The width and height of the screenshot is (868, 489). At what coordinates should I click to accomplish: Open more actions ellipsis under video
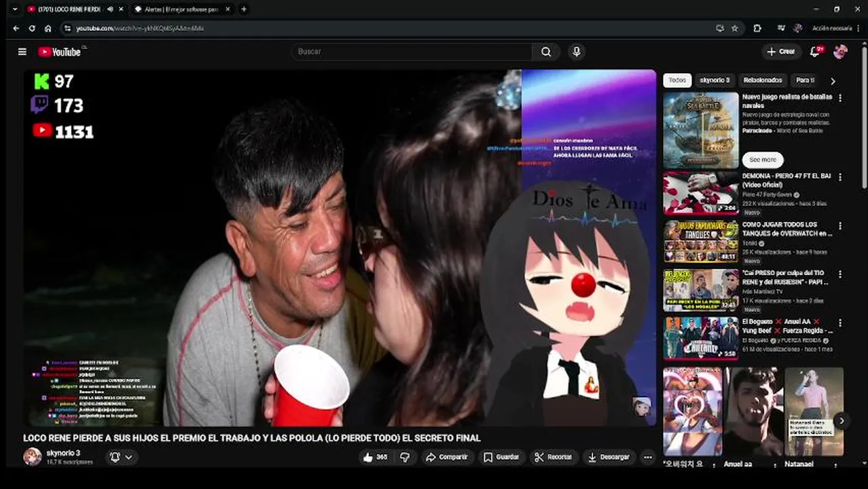coord(648,457)
